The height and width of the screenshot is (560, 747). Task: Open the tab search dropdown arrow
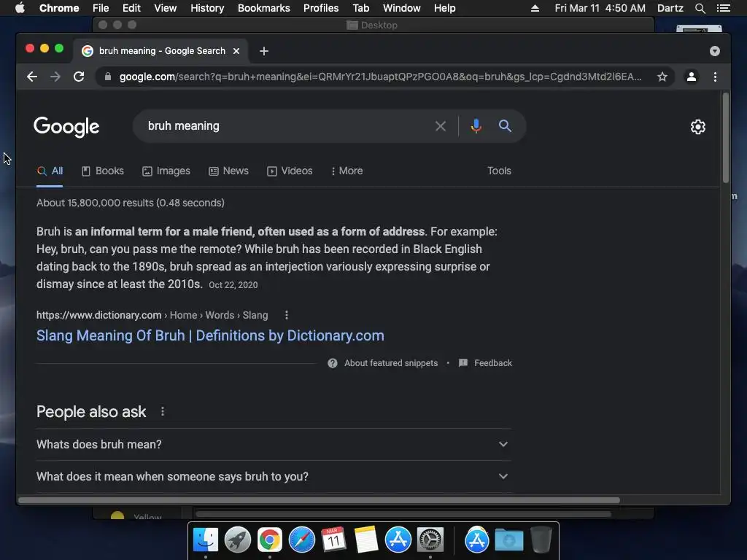pos(715,51)
